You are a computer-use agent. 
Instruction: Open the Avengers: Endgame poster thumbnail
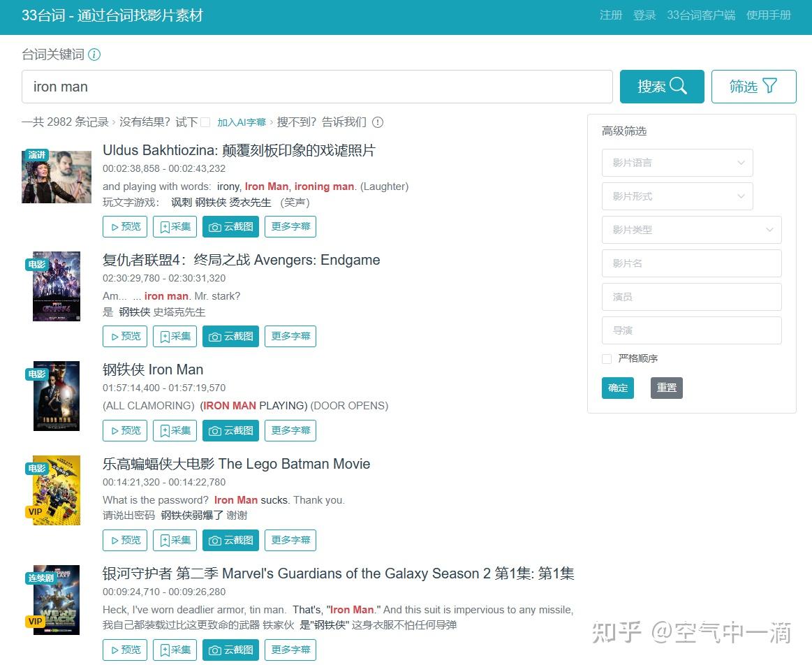57,286
